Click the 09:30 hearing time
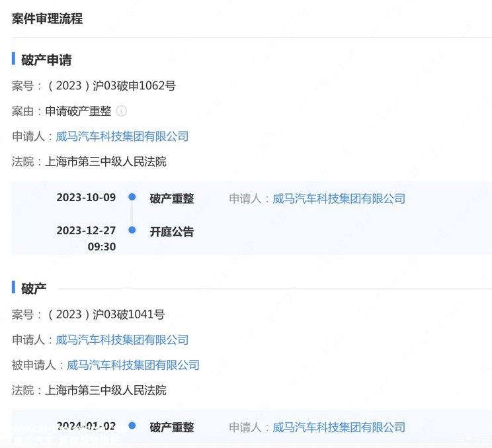Viewport: 492px width, 448px height. pos(102,246)
